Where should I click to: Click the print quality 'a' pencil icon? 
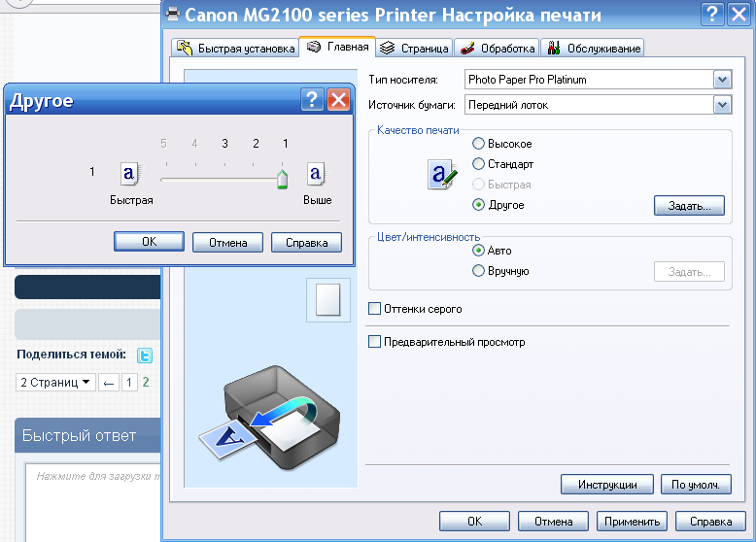442,175
